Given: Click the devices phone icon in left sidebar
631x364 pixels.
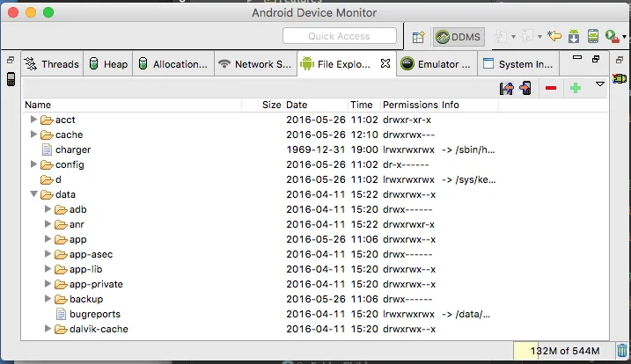Looking at the screenshot, I should tap(11, 79).
